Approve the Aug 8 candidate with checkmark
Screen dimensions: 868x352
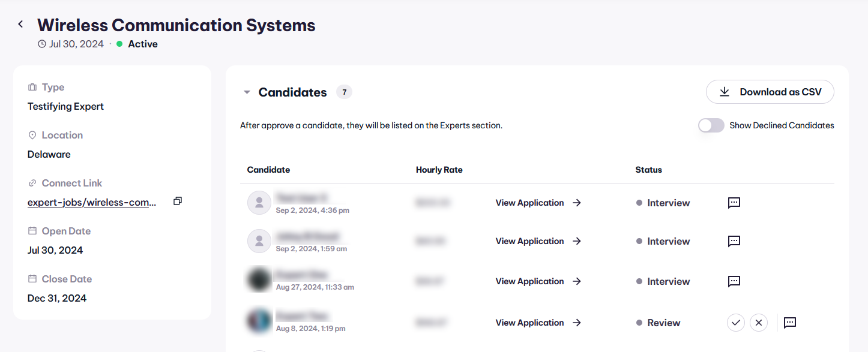coord(736,323)
